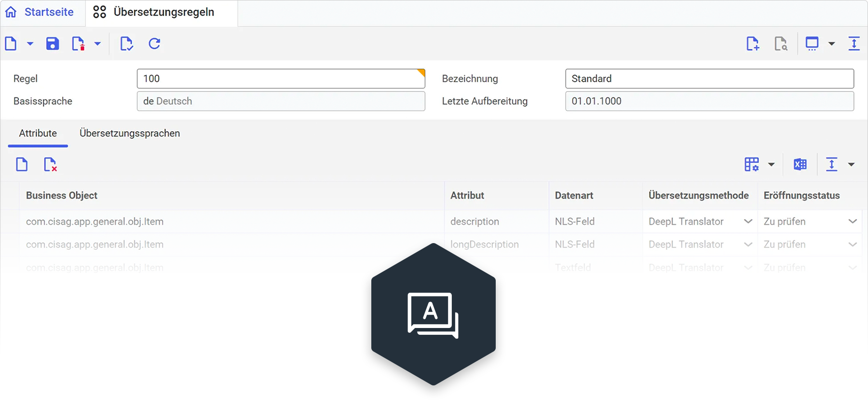The width and height of the screenshot is (868, 410).
Task: Click Business Object cell in longDescription row
Action: click(231, 245)
